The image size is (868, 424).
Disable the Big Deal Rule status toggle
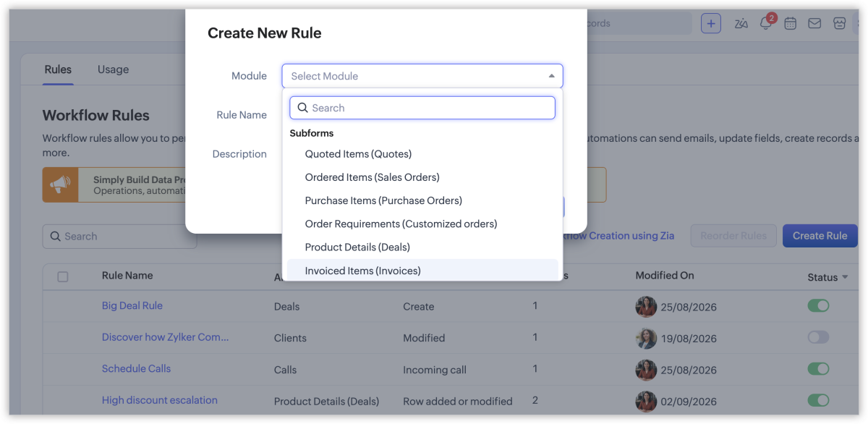[x=818, y=306]
